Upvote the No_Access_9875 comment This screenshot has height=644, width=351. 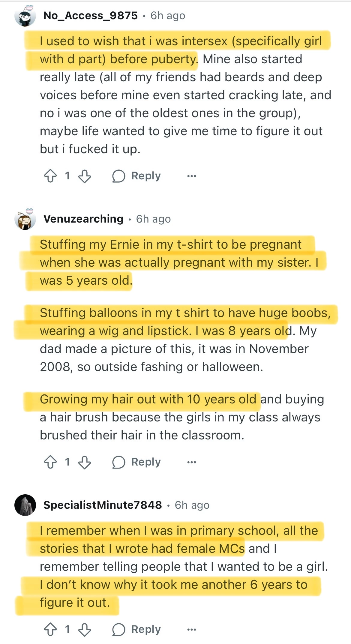click(50, 176)
